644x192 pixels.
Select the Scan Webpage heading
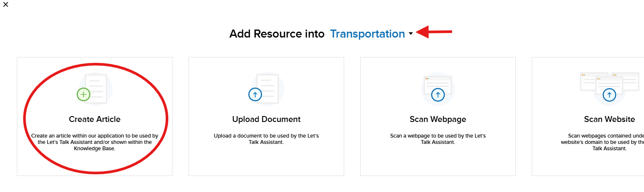438,119
